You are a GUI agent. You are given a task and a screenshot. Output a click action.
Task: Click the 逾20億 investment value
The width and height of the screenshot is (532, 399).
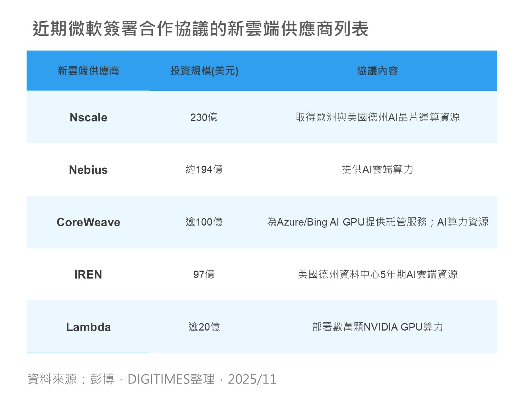(204, 327)
